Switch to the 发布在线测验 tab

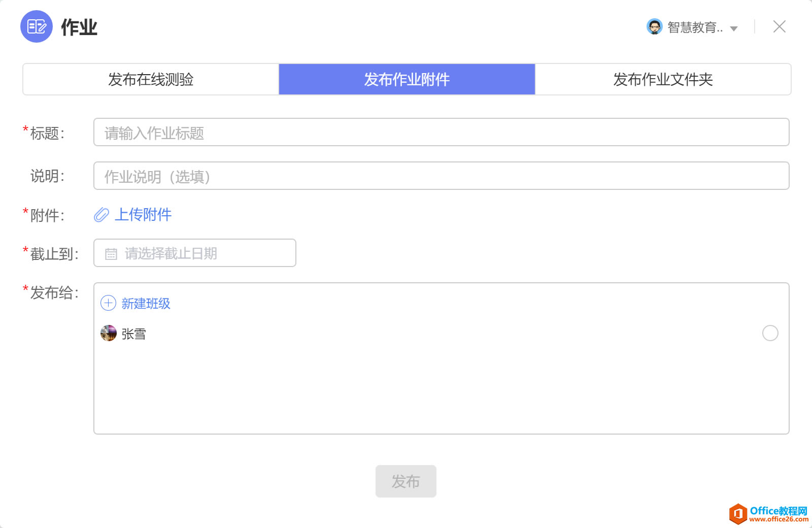click(151, 79)
